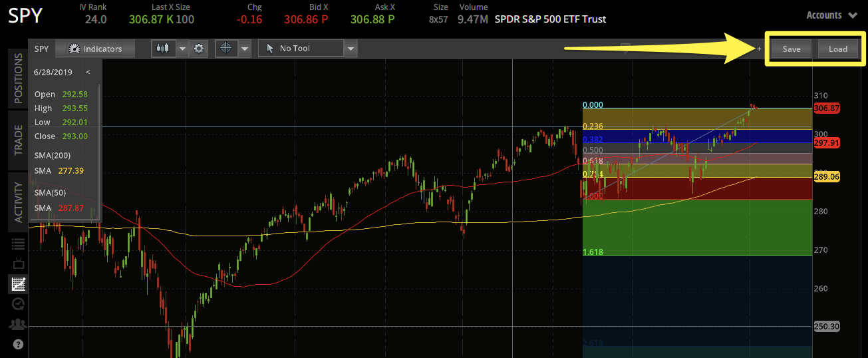Open chart settings gear icon

pyautogui.click(x=199, y=49)
